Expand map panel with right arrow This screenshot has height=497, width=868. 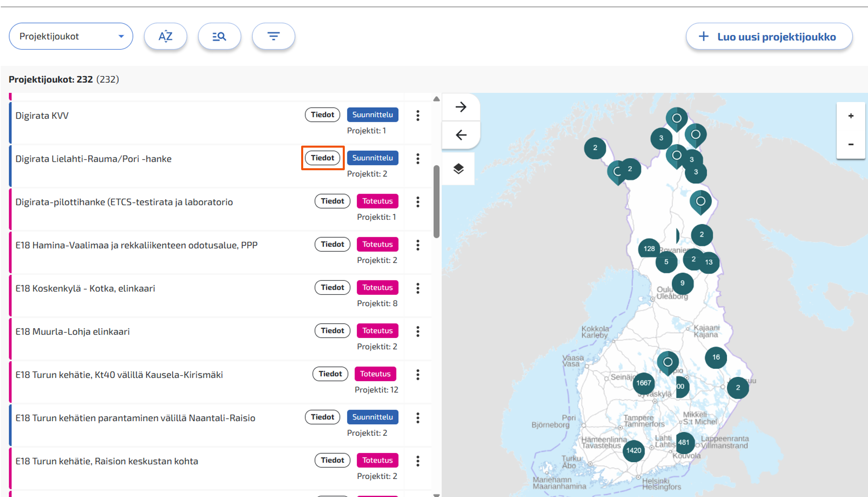[461, 107]
